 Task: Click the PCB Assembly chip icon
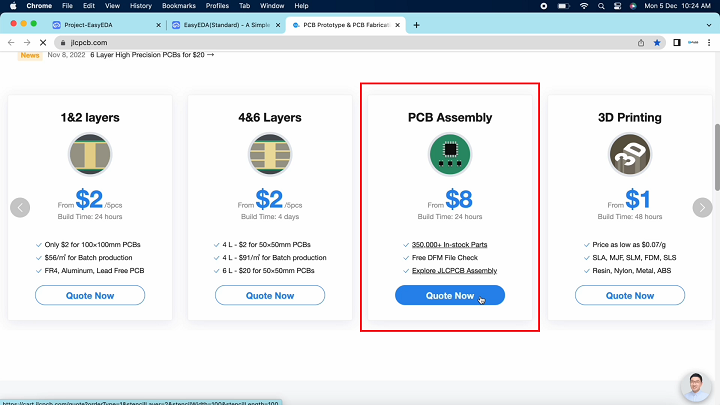pyautogui.click(x=450, y=154)
